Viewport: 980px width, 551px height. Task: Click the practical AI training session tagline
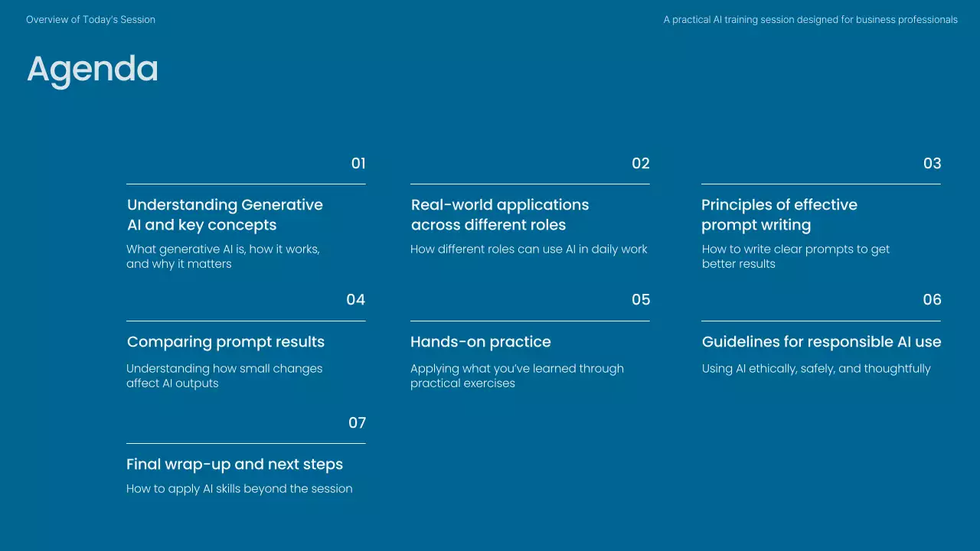[x=810, y=20]
